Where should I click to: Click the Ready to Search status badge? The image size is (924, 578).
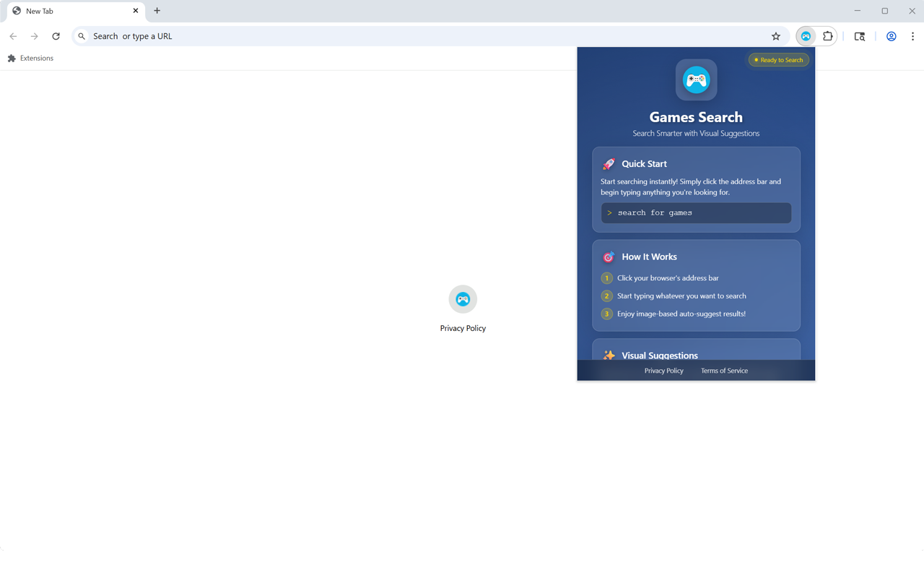pos(778,60)
